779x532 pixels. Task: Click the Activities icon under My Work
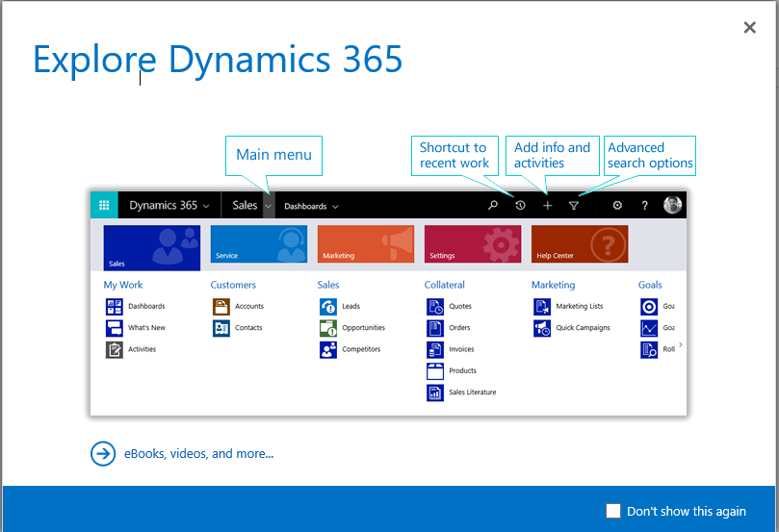(115, 350)
